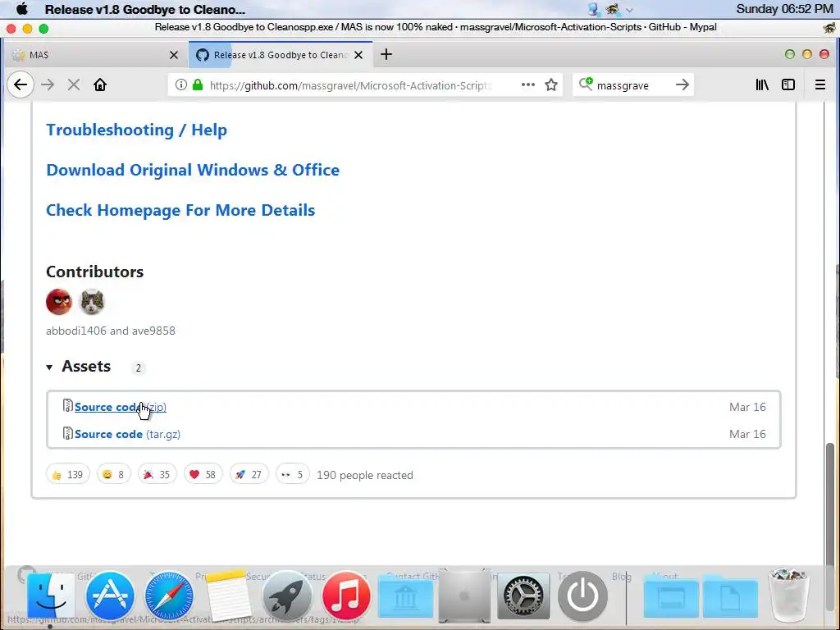Add rocket reaction 27

click(249, 475)
